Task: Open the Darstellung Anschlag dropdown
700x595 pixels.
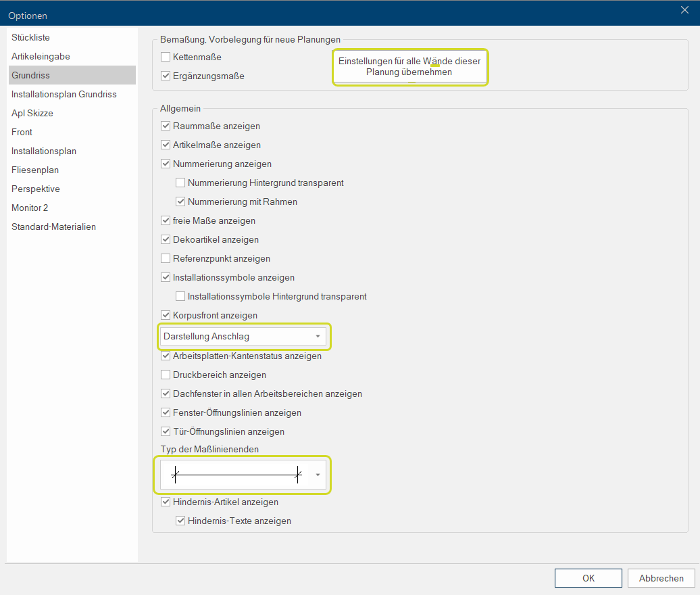Action: pyautogui.click(x=243, y=337)
